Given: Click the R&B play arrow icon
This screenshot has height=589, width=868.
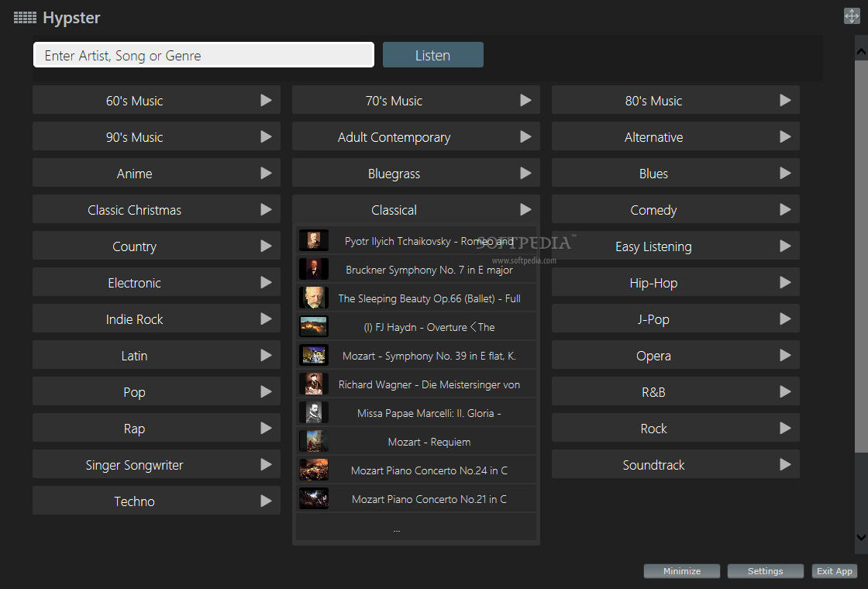Looking at the screenshot, I should coord(786,392).
